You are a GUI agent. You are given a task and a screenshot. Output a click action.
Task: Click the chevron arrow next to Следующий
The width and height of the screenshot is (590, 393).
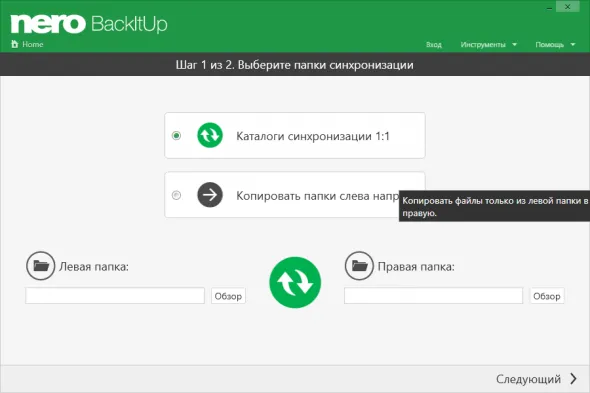[573, 378]
